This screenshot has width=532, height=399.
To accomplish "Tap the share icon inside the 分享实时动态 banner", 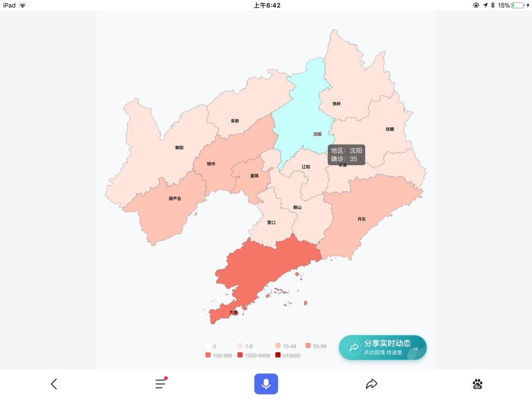I will [x=354, y=347].
